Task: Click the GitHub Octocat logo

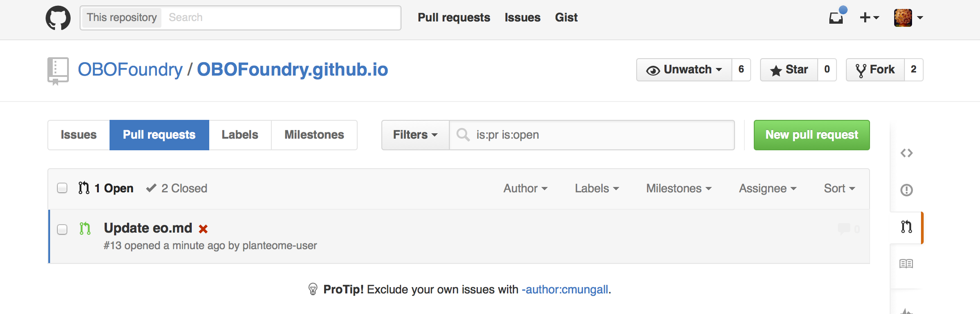Action: click(x=58, y=18)
